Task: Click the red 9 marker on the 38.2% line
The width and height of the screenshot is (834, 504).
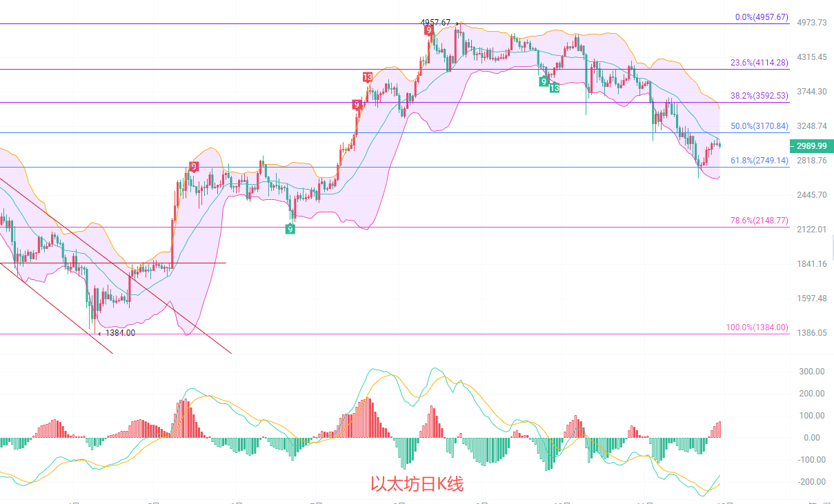Action: click(x=357, y=105)
